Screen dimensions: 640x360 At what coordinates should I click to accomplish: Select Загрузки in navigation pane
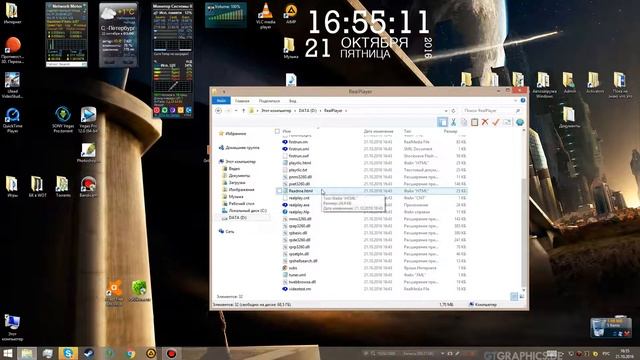coord(237,182)
